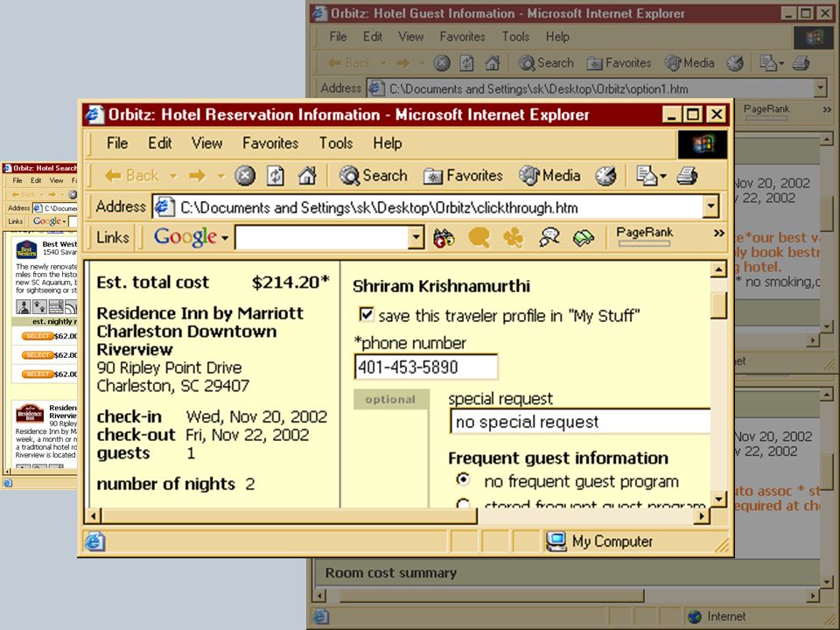Select no frequent guest program radio button
The image size is (840, 630).
463,479
